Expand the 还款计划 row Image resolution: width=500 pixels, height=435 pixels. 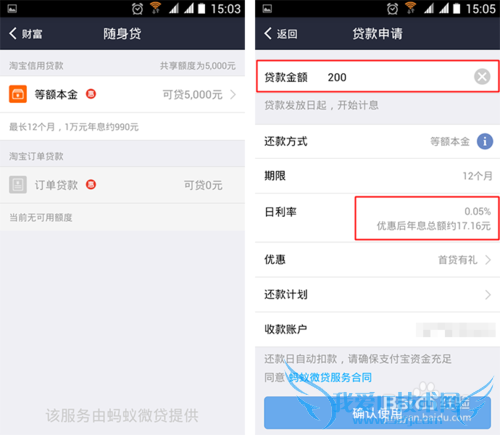point(377,295)
